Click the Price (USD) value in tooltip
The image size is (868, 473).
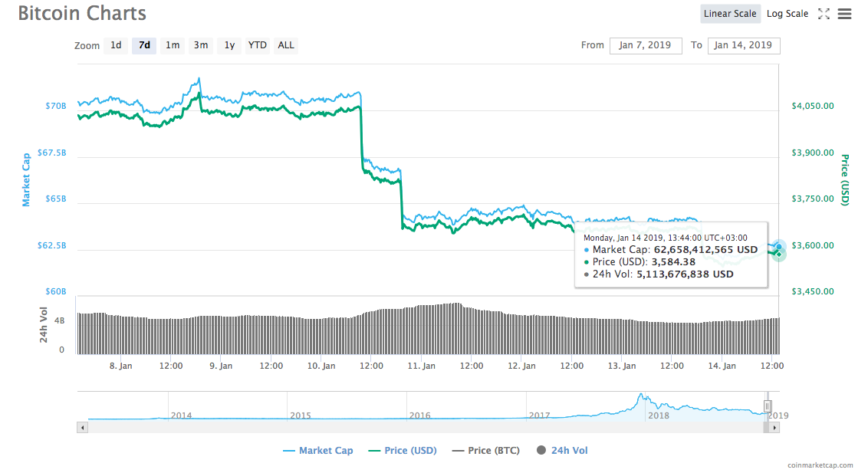click(673, 261)
